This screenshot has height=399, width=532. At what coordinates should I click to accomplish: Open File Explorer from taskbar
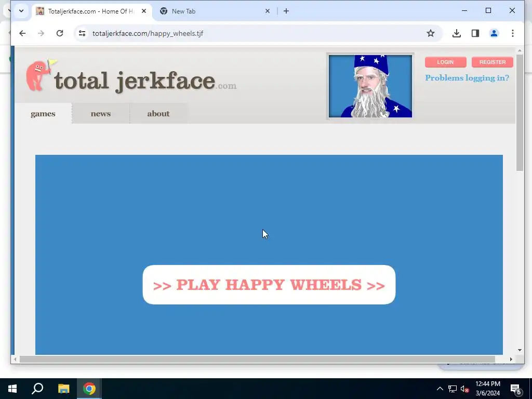[63, 389]
